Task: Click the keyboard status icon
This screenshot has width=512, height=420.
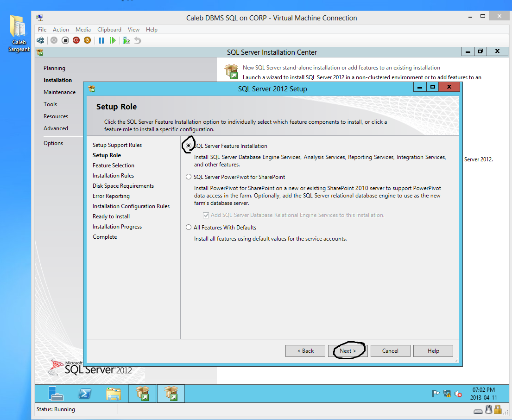Action: (478, 411)
